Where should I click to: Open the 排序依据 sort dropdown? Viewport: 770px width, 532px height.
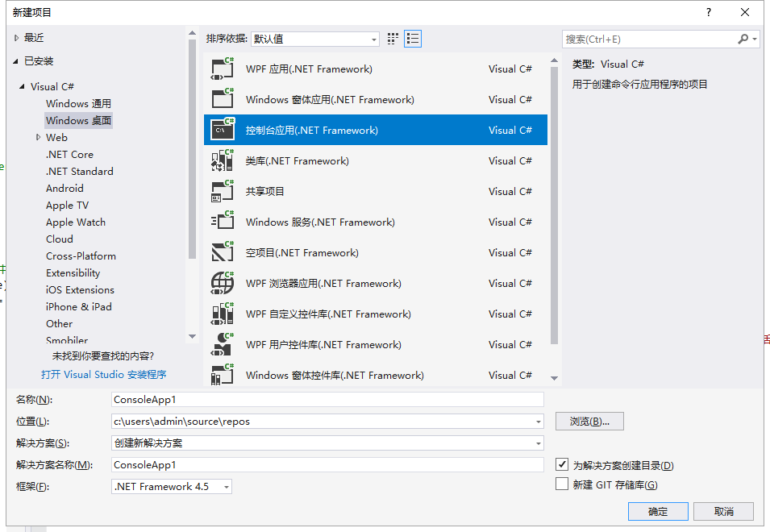314,39
